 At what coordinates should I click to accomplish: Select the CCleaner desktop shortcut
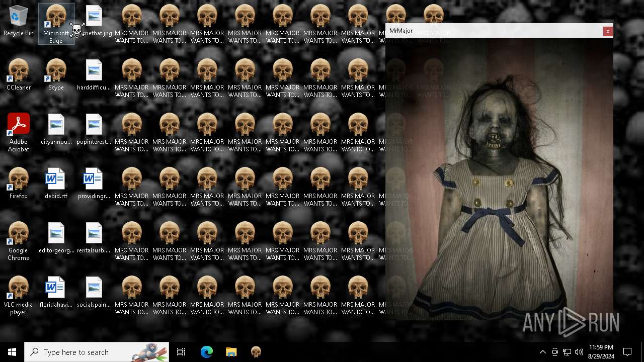(x=19, y=75)
